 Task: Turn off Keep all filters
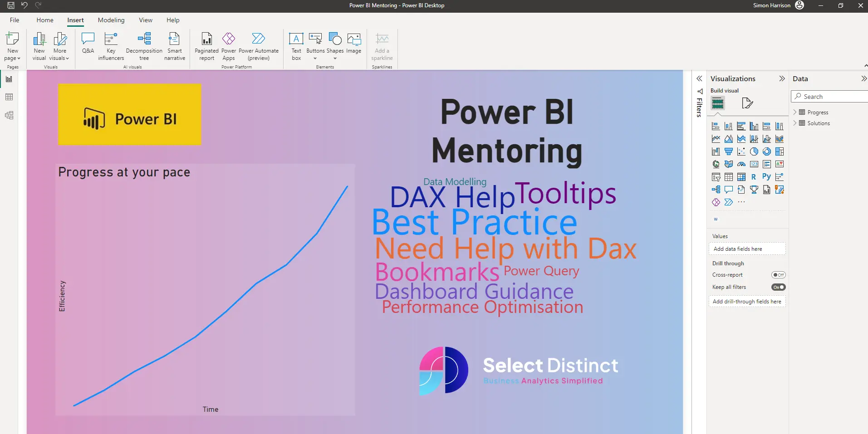779,287
